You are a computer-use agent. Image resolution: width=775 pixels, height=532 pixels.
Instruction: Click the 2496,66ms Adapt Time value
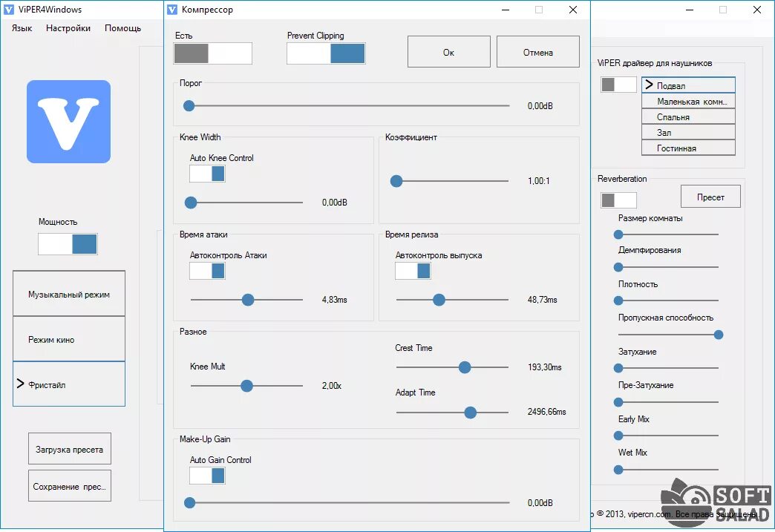[546, 412]
